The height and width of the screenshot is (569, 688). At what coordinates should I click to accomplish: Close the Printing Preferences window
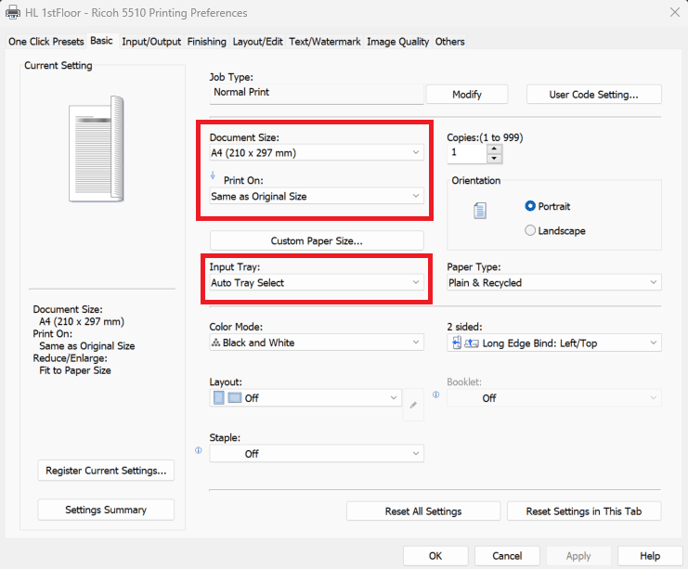pos(674,12)
